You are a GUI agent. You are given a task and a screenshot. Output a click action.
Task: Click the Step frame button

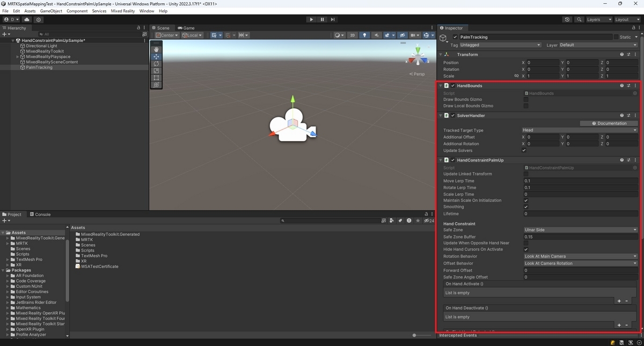[333, 19]
